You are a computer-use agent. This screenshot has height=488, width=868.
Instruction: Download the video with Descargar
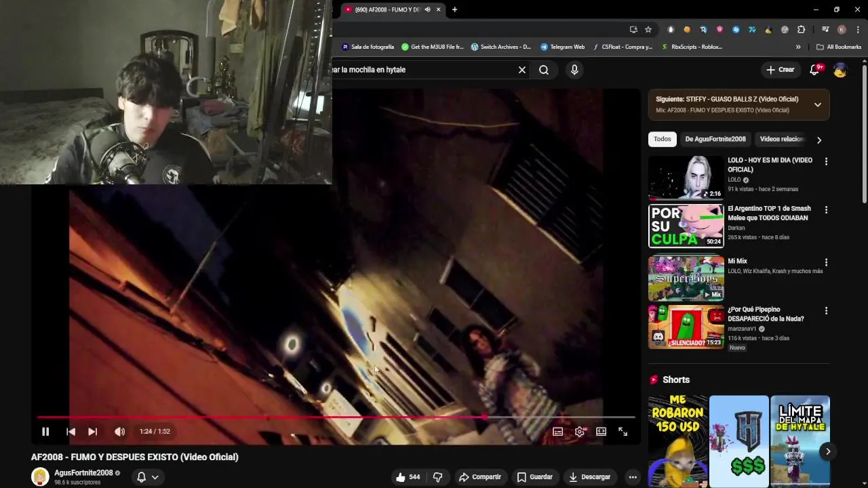point(589,476)
